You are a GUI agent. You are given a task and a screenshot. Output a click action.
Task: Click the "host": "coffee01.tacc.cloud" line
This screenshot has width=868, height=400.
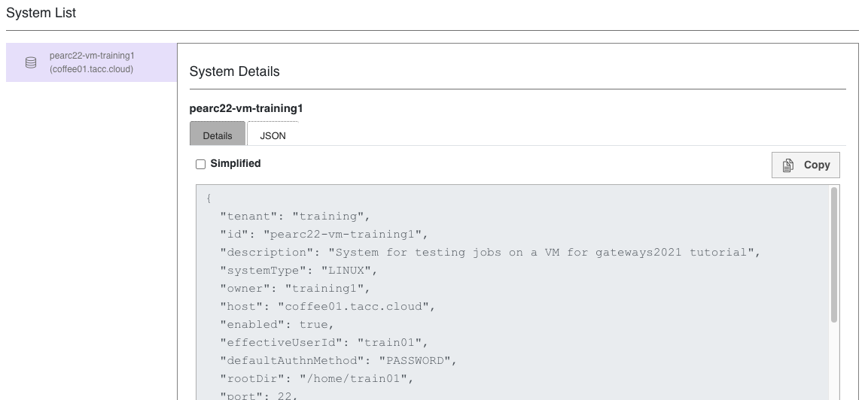tap(327, 307)
